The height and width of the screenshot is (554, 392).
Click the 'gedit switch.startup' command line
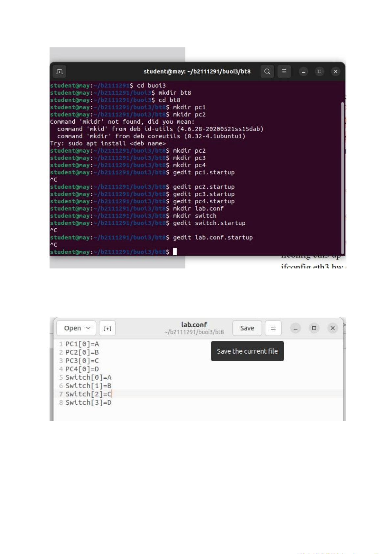[x=148, y=223]
